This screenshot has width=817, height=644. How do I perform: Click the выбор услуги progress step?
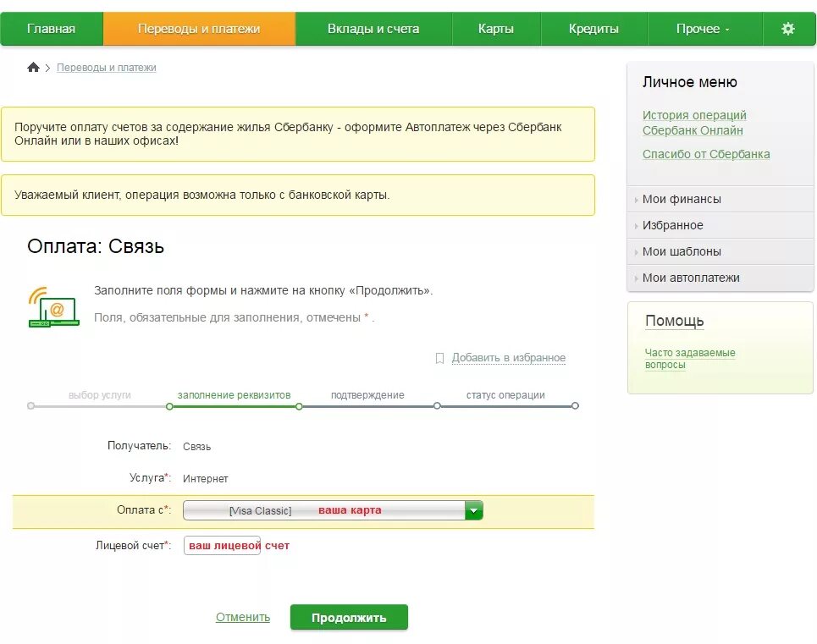[x=100, y=395]
